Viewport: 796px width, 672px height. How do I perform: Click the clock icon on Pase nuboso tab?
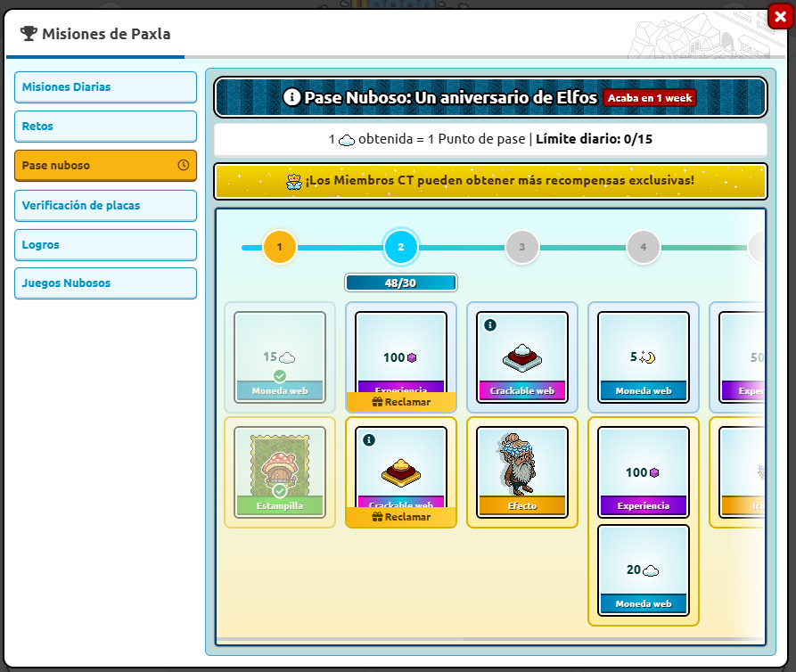click(184, 165)
